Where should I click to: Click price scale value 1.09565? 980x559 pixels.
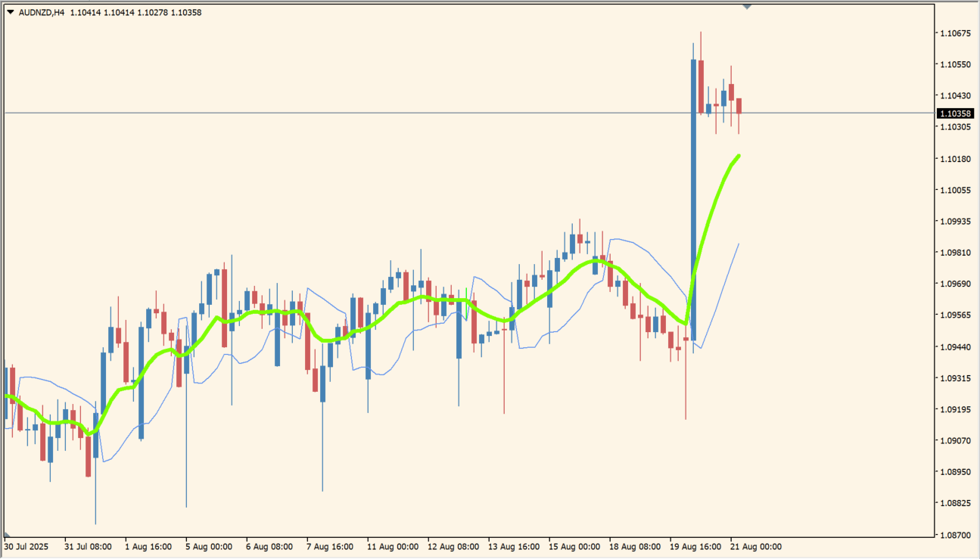955,315
